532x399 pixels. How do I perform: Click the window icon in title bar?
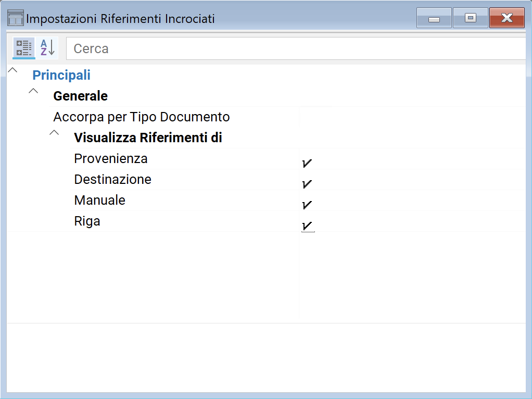point(15,18)
